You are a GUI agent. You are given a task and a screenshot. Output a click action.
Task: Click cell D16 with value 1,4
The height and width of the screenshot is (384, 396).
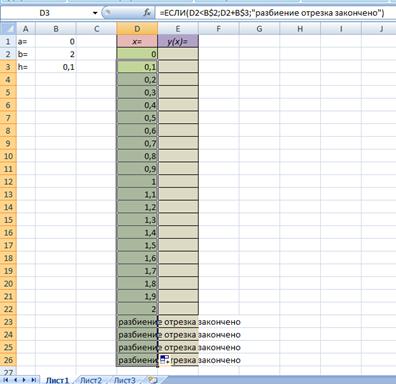point(137,233)
